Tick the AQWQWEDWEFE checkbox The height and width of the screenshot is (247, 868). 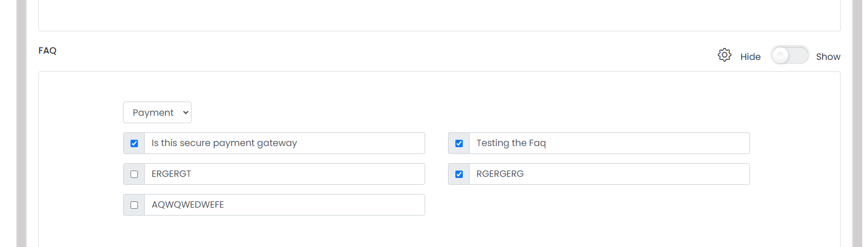click(134, 205)
